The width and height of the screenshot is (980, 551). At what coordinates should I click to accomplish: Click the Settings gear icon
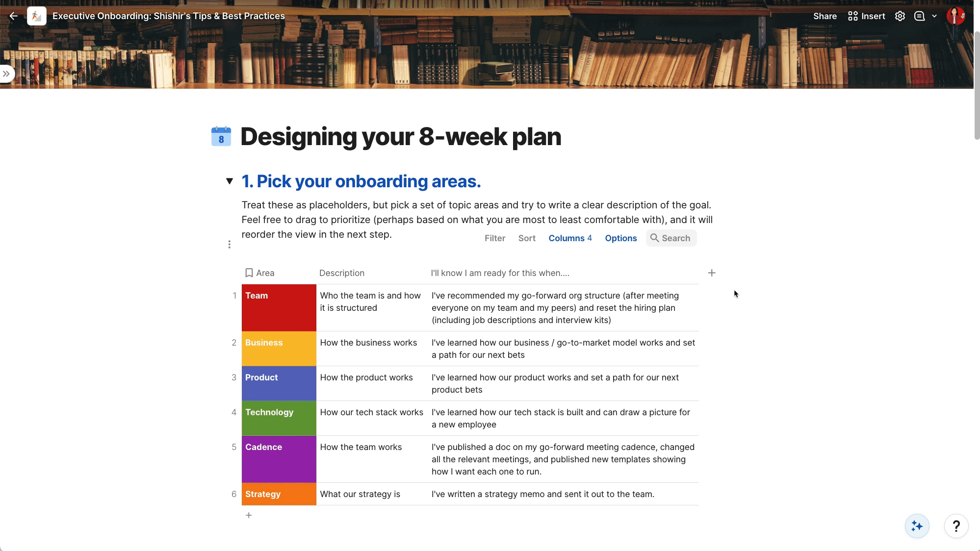coord(901,16)
